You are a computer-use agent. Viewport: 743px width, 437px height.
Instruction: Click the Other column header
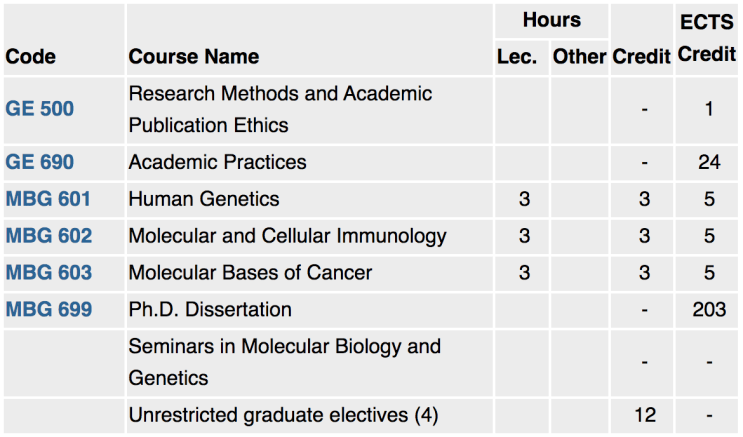click(579, 57)
